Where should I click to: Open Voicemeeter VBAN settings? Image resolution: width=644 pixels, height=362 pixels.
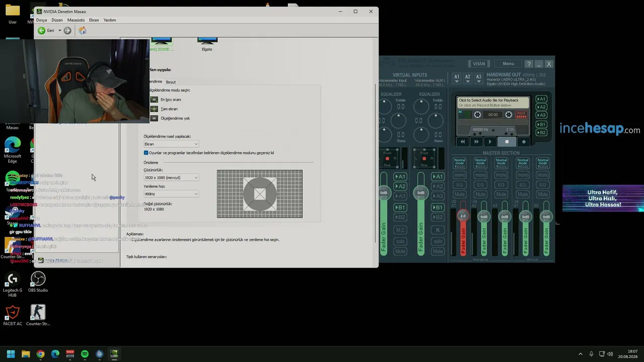point(479,64)
